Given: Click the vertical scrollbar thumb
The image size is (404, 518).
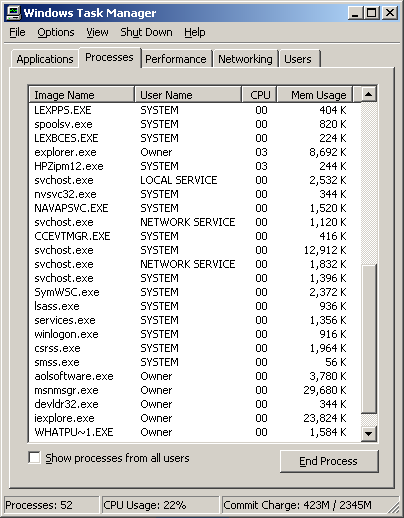Looking at the screenshot, I should pyautogui.click(x=368, y=339).
